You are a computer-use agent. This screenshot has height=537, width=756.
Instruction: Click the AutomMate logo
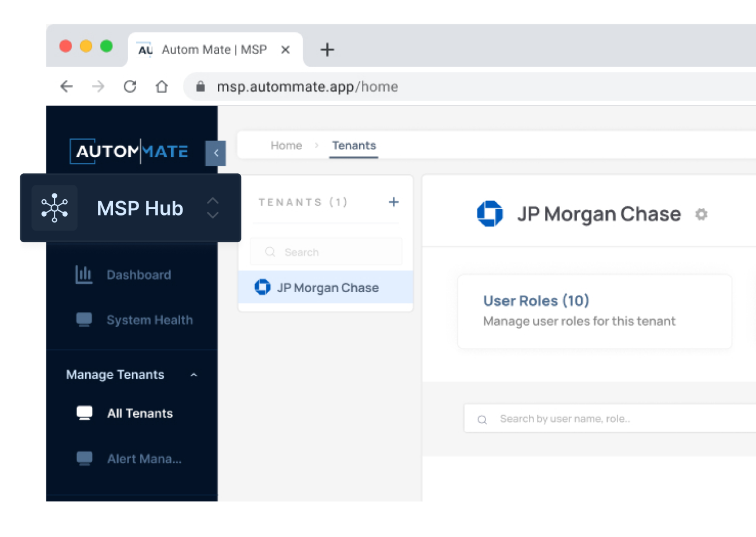coord(129,151)
